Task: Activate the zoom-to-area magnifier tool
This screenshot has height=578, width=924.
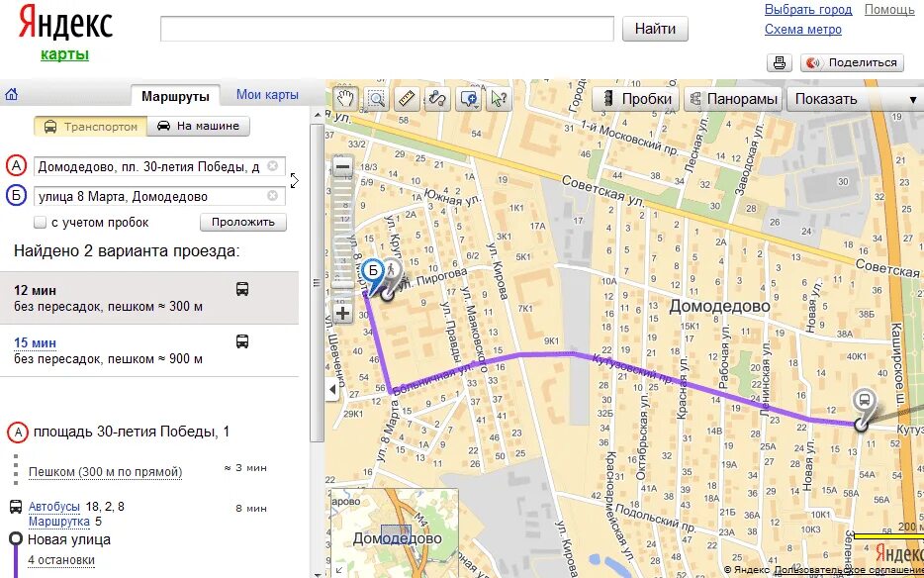Action: click(x=376, y=99)
